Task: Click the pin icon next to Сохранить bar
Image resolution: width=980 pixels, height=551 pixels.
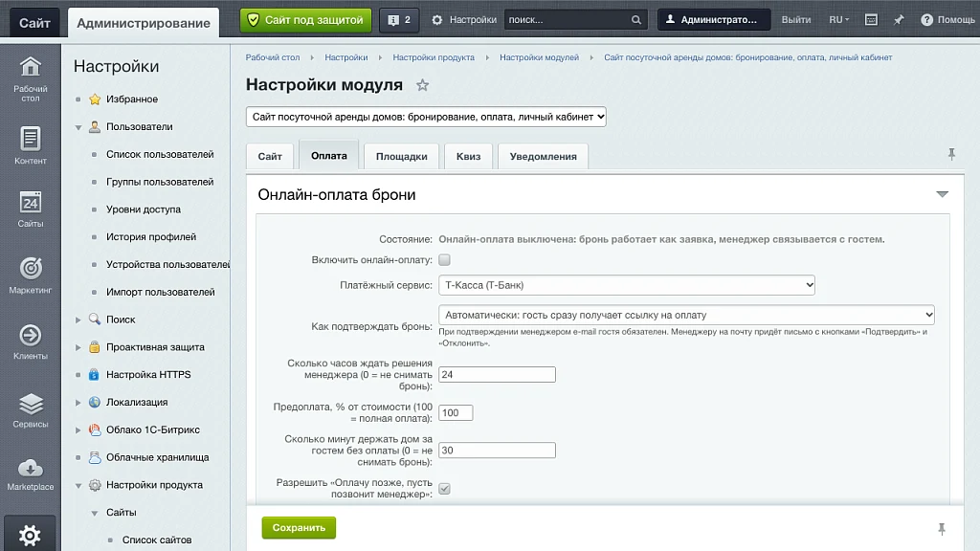Action: 942,530
